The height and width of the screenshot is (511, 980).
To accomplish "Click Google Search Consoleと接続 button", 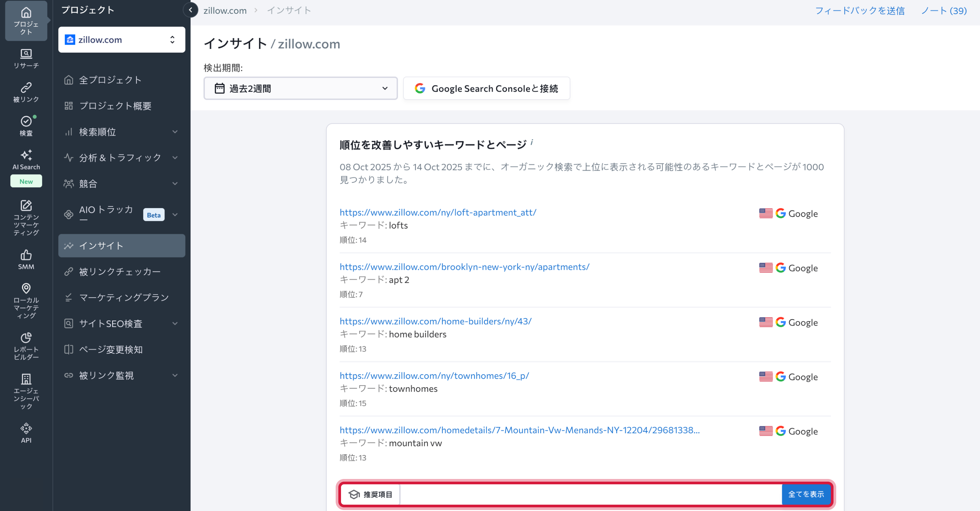I will click(x=486, y=88).
